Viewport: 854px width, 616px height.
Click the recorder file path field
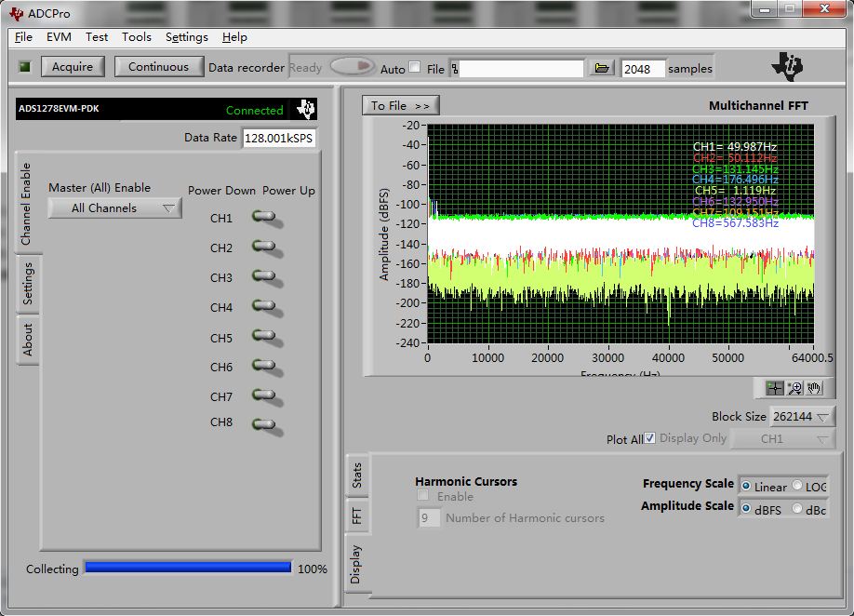(521, 69)
